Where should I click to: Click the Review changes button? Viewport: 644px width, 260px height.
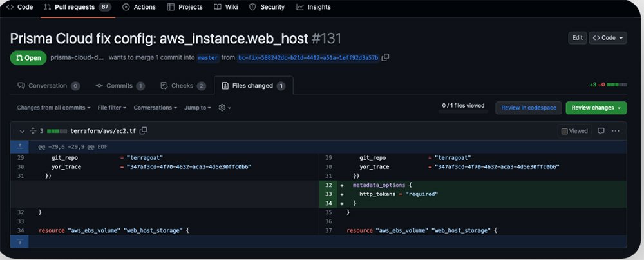(596, 108)
